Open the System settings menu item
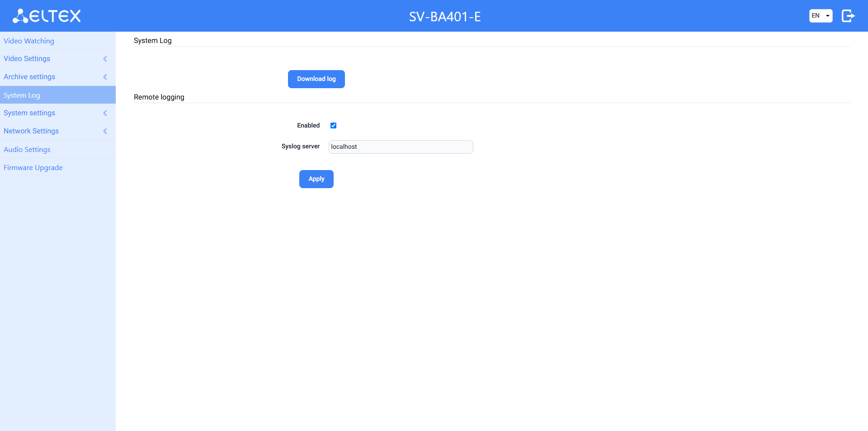868x431 pixels. [29, 113]
